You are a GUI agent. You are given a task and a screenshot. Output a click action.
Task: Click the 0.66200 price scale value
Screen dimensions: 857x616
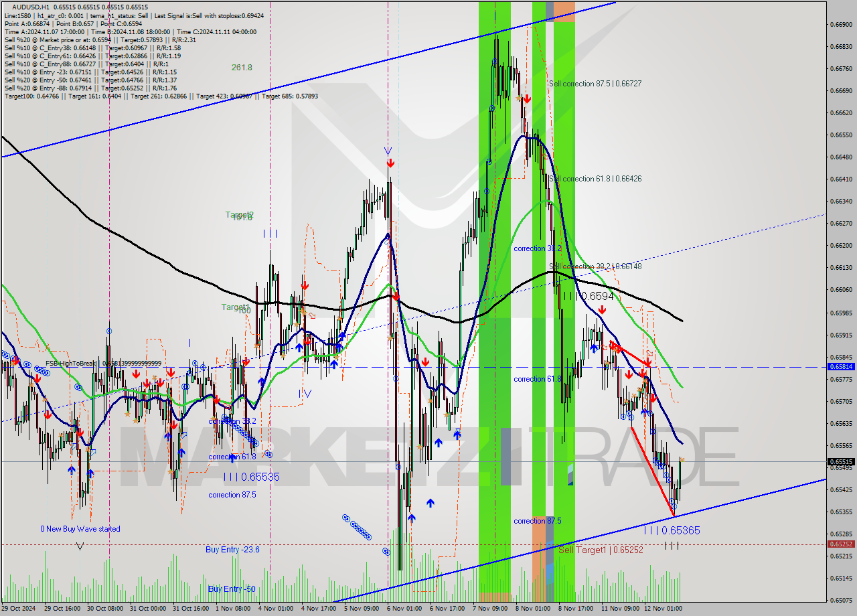tap(841, 246)
